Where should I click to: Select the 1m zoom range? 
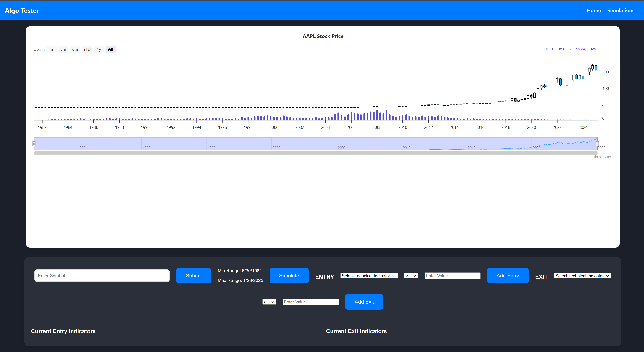click(51, 49)
